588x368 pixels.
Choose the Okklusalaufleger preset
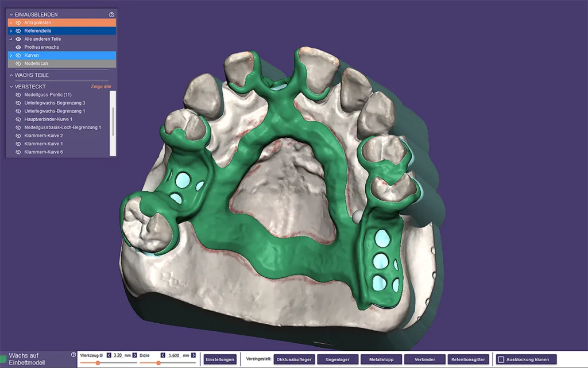[294, 359]
